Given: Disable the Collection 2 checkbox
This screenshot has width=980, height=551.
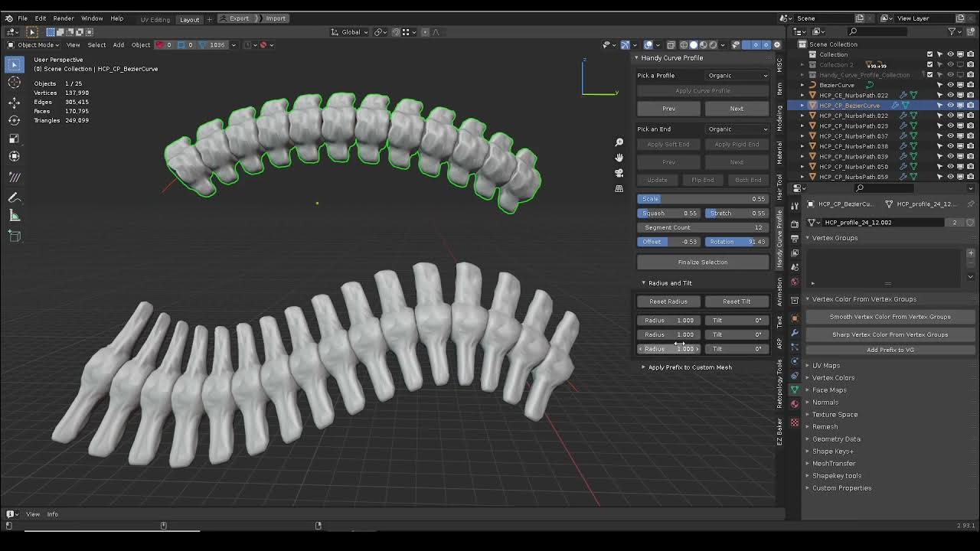Looking at the screenshot, I should click(930, 64).
